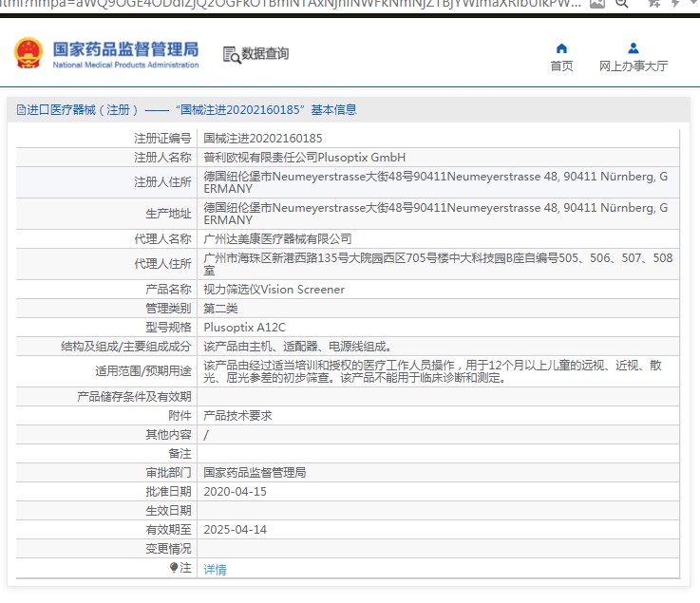
Task: Select 普利欧视有限责任公司Plusoptix GmbH cell
Action: click(305, 158)
